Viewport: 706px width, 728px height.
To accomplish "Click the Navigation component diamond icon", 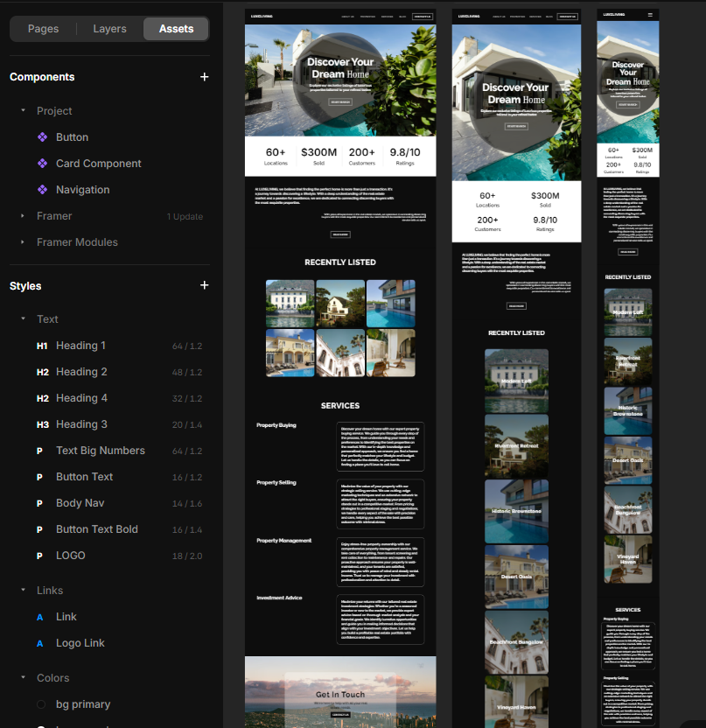I will 42,189.
